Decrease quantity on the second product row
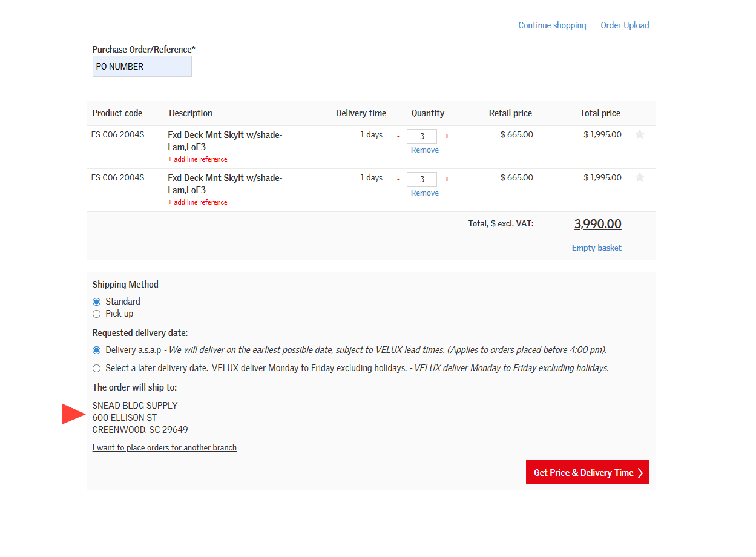Viewport: 756px width, 557px height. (x=398, y=179)
